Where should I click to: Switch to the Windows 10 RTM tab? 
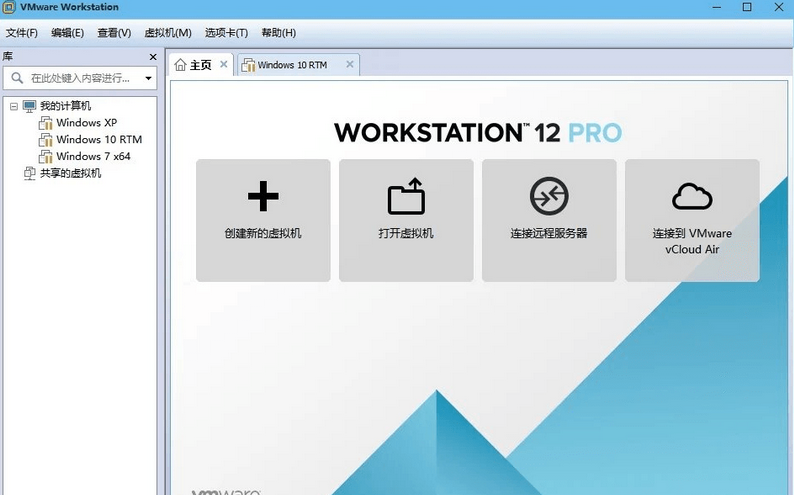[x=298, y=64]
